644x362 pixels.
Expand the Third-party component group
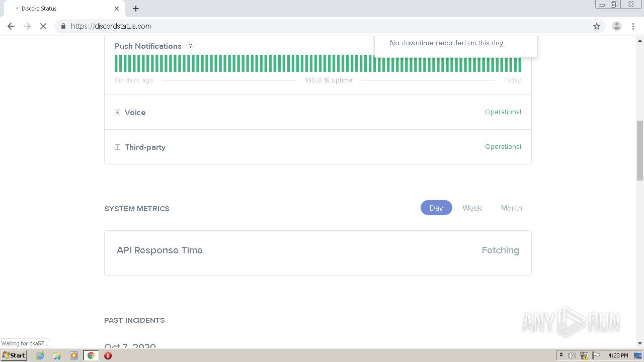click(117, 147)
